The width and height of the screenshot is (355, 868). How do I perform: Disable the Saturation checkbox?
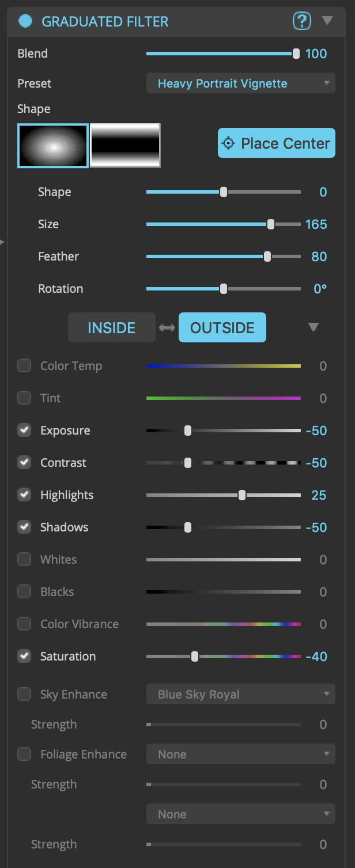(x=24, y=656)
